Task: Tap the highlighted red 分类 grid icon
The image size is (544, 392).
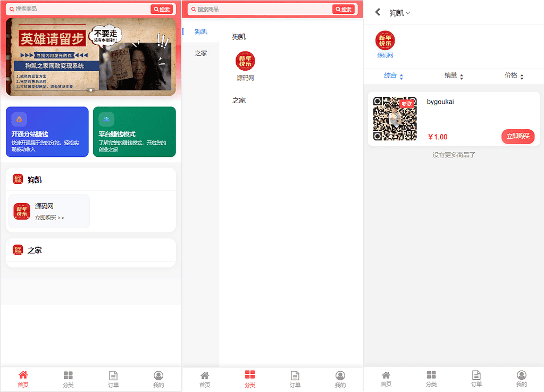Action: [250, 375]
